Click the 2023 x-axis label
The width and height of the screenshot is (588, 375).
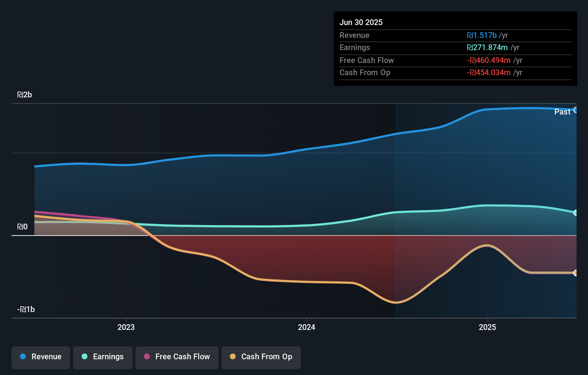[126, 327]
